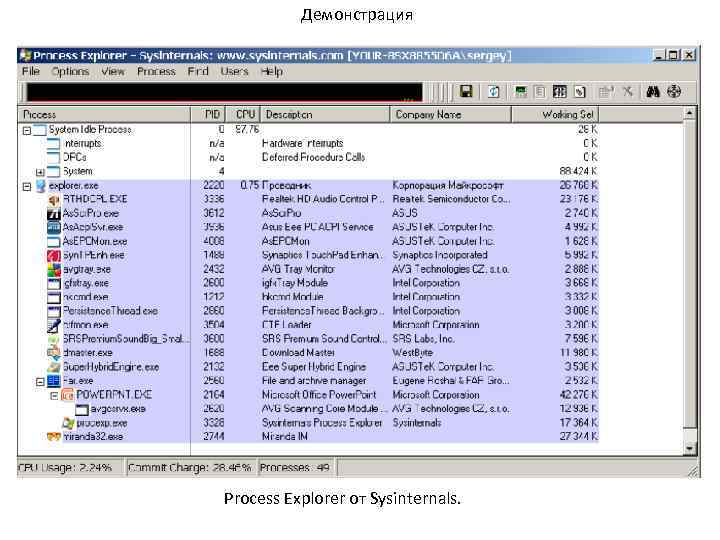This screenshot has height=540, width=720.
Task: Click the Far.exe blue icon
Action: pos(54,381)
